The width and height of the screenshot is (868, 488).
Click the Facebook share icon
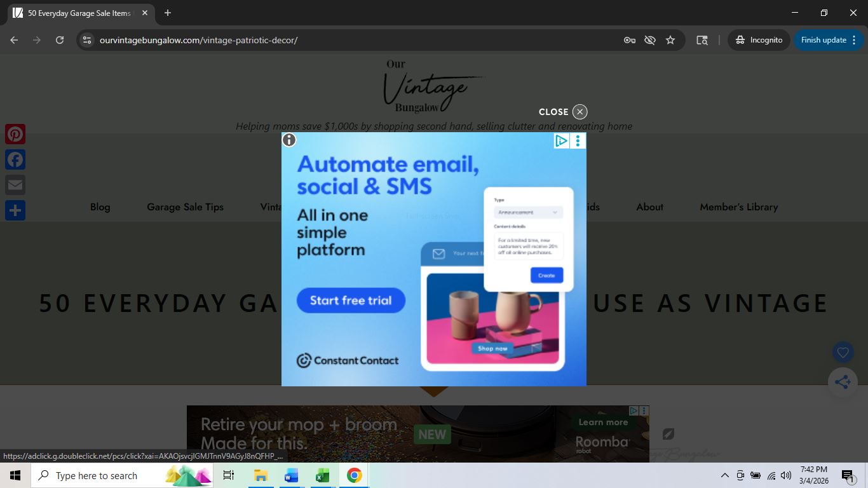point(15,159)
